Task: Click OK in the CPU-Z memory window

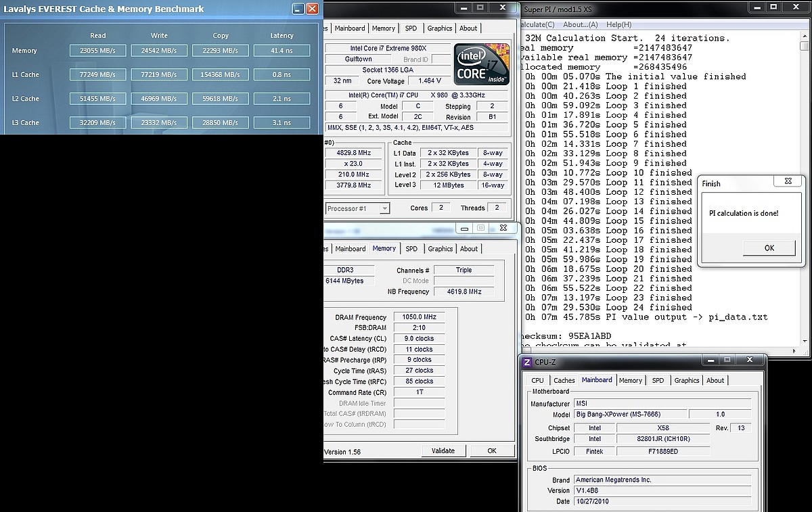Action: coord(492,450)
